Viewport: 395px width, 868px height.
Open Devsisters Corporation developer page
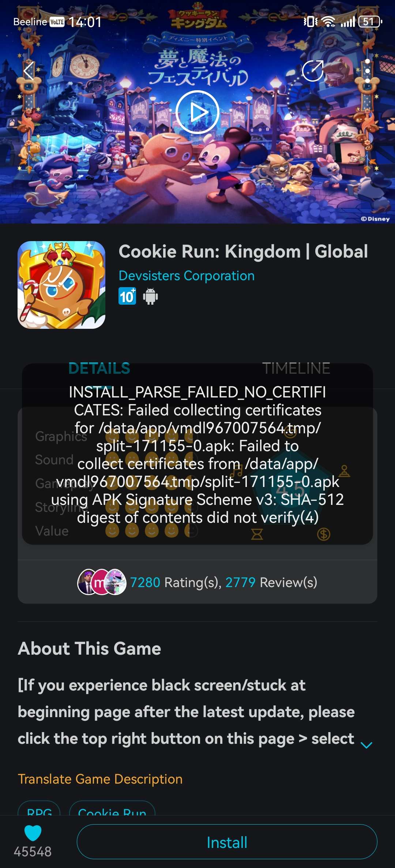187,276
